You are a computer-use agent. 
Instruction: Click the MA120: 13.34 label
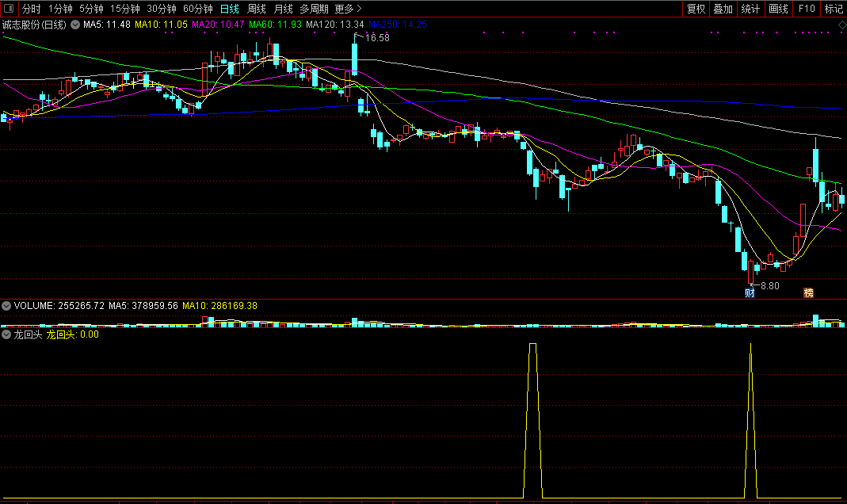[335, 25]
